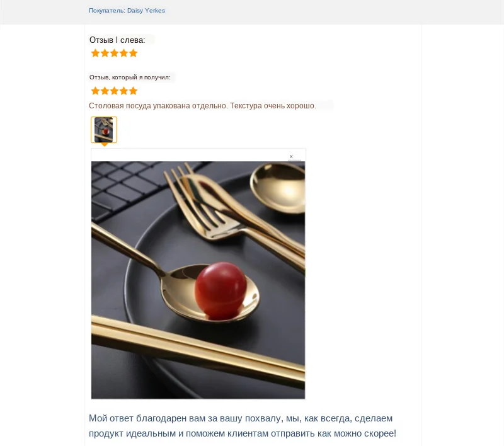Screen dimensions: 504x446
Task: Click the Отзыв I слева heading
Action: pyautogui.click(x=117, y=40)
